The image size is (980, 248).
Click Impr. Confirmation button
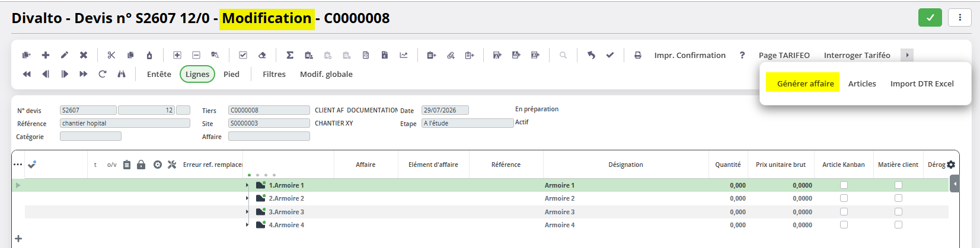[689, 55]
